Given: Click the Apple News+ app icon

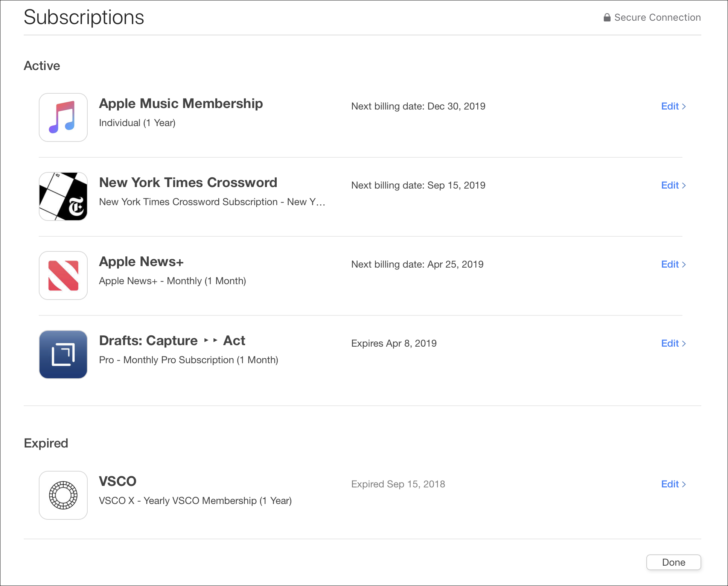Looking at the screenshot, I should click(63, 275).
